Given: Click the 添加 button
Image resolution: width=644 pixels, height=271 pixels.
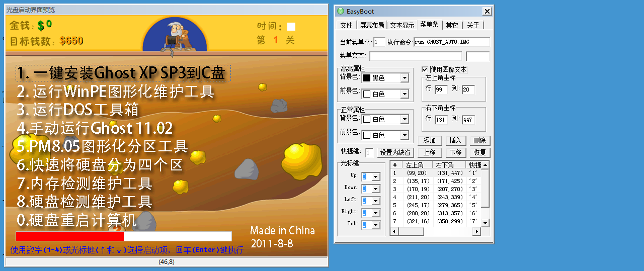Looking at the screenshot, I should 430,141.
